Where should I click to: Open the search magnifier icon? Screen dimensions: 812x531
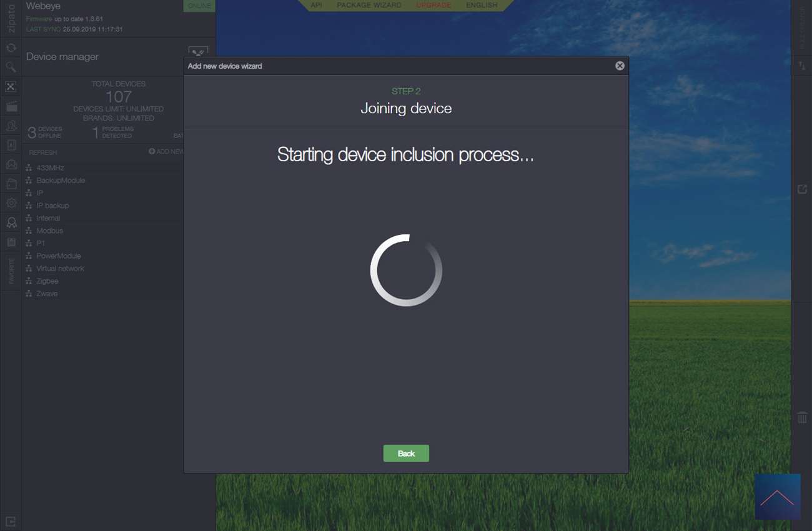point(11,67)
